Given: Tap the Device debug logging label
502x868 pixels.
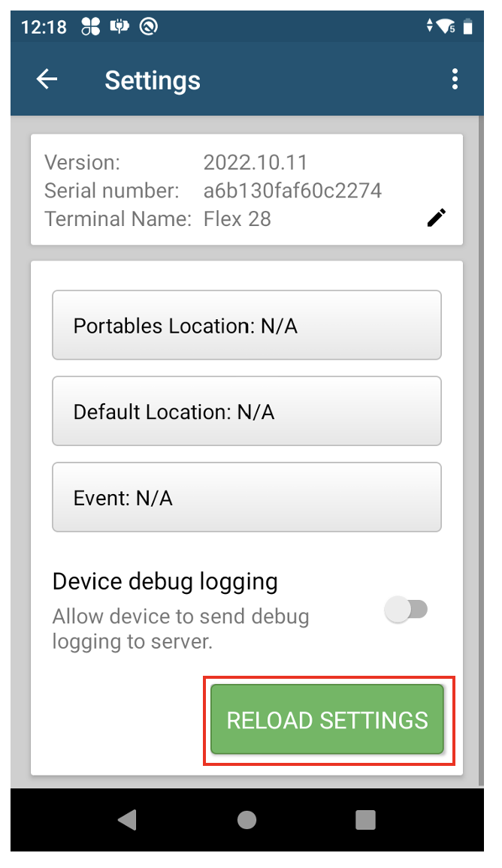Looking at the screenshot, I should (x=165, y=583).
